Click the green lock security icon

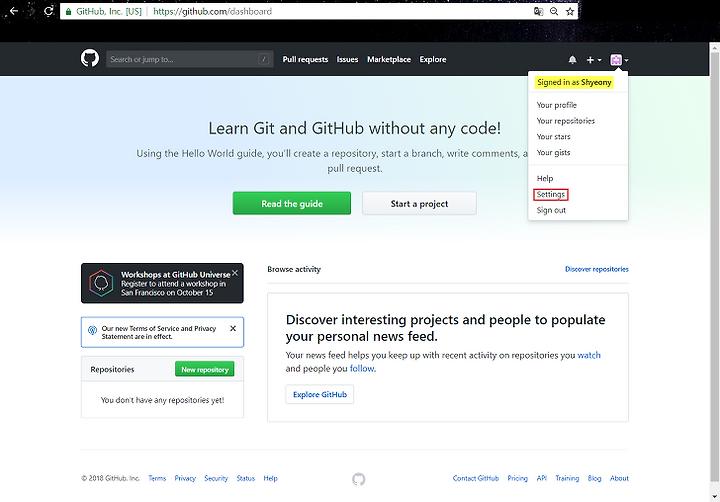(68, 11)
